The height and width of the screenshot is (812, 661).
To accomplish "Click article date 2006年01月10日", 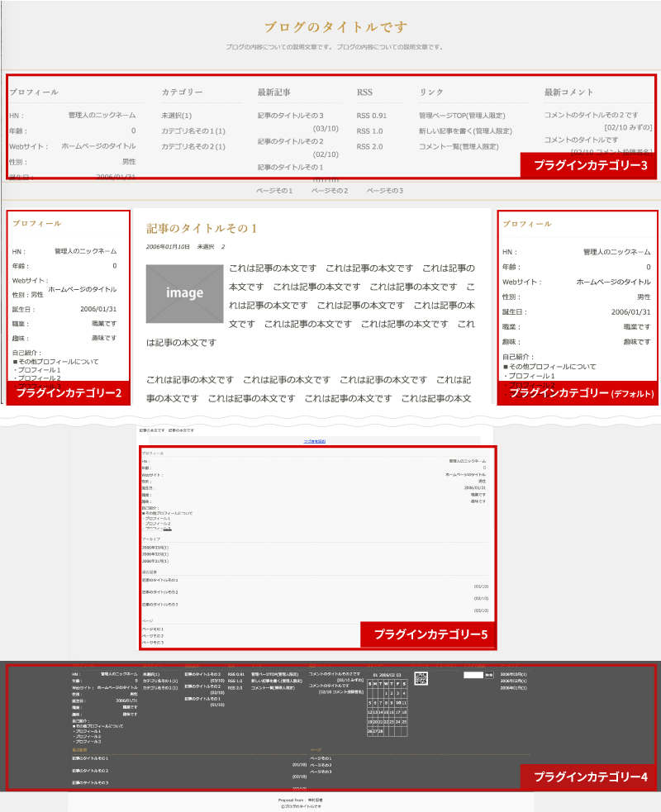I will (x=168, y=247).
